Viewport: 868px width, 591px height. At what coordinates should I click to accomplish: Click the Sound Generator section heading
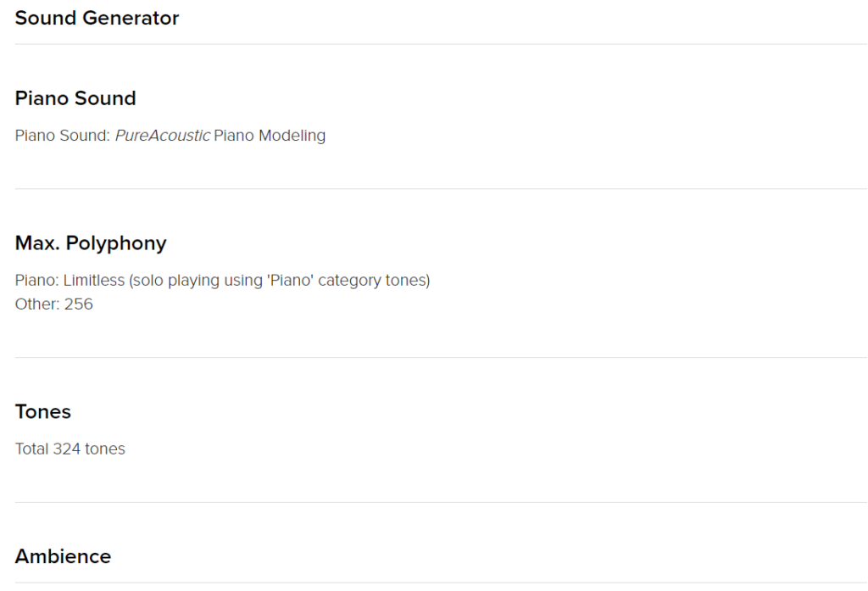point(97,19)
